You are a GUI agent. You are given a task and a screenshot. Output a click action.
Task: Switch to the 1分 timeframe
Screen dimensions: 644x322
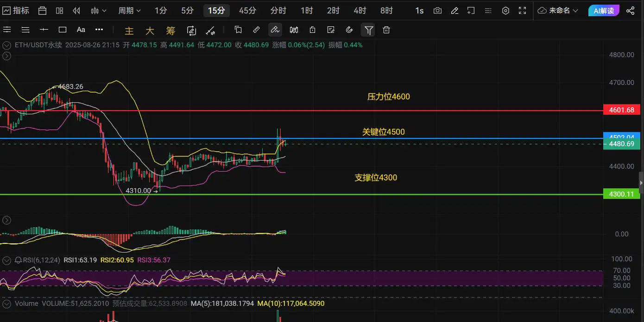161,11
